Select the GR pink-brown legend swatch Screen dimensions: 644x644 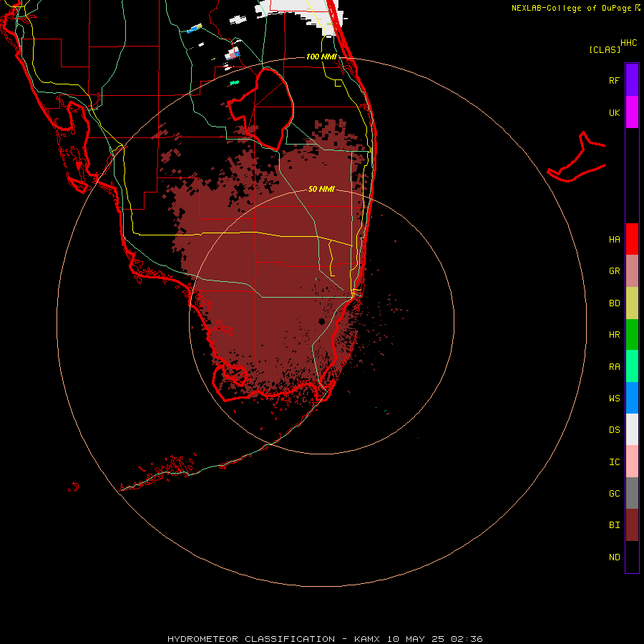tap(632, 271)
